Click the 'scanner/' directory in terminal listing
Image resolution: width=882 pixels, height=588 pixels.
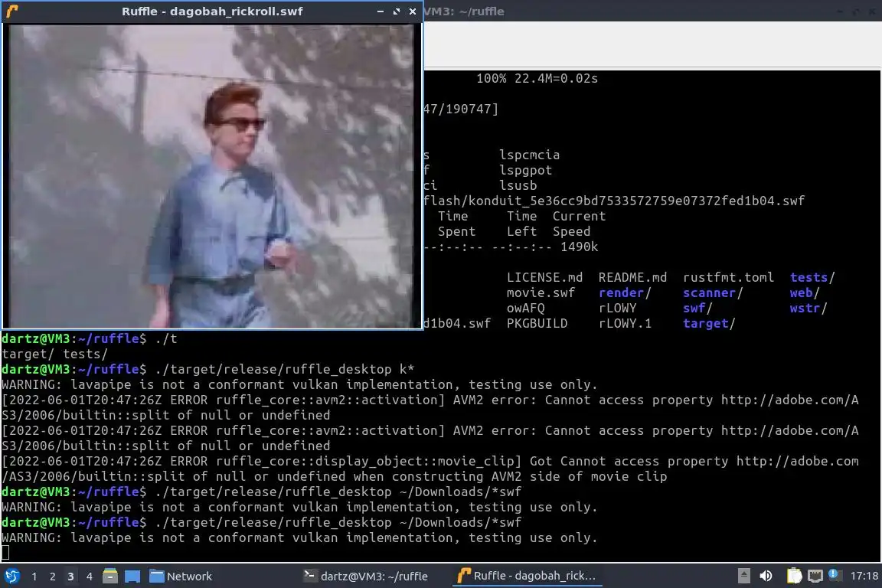pyautogui.click(x=713, y=292)
